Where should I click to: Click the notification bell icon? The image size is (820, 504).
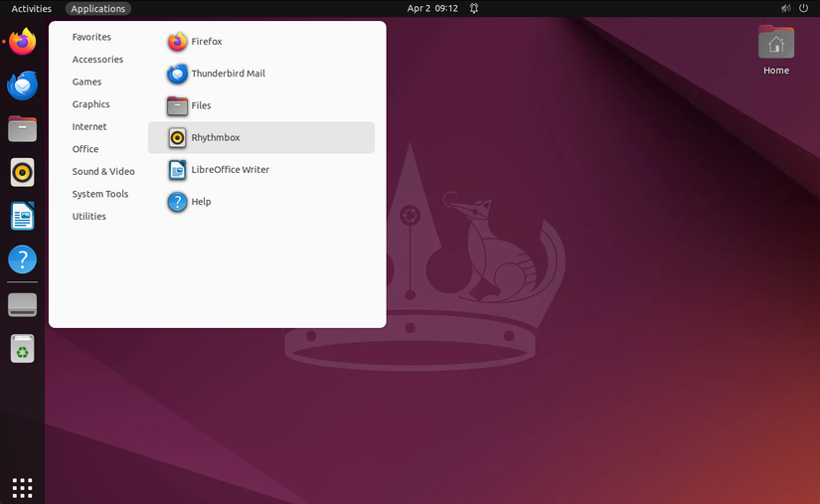474,8
